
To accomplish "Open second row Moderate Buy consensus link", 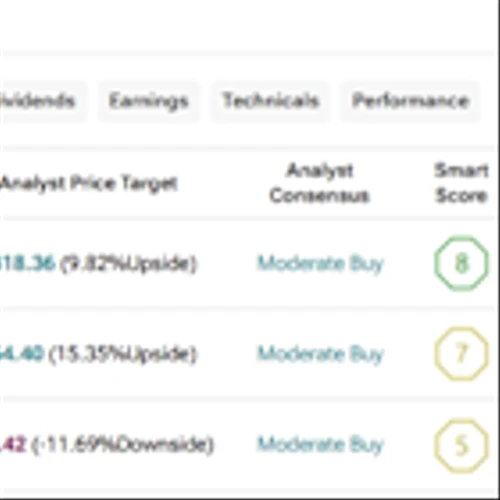I will [x=321, y=354].
